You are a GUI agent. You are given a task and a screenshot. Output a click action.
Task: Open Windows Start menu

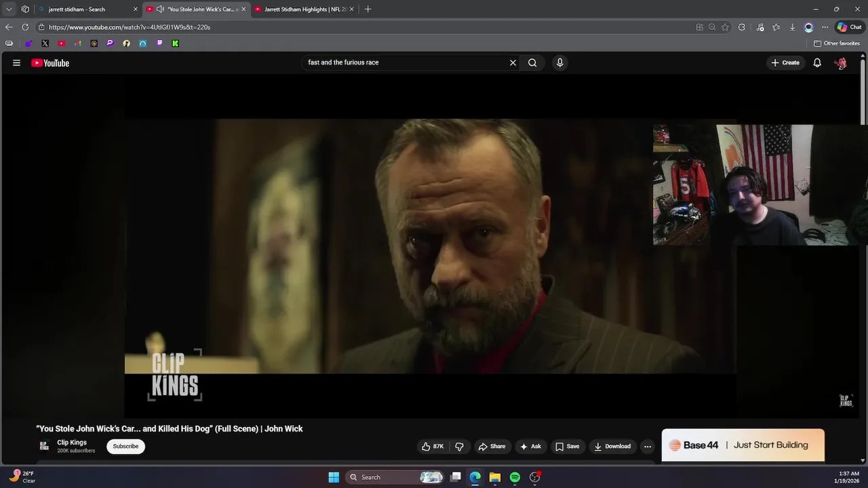pos(334,477)
